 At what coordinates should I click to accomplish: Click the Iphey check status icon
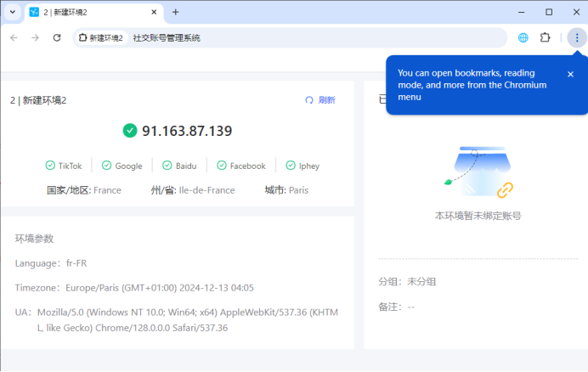click(x=291, y=166)
